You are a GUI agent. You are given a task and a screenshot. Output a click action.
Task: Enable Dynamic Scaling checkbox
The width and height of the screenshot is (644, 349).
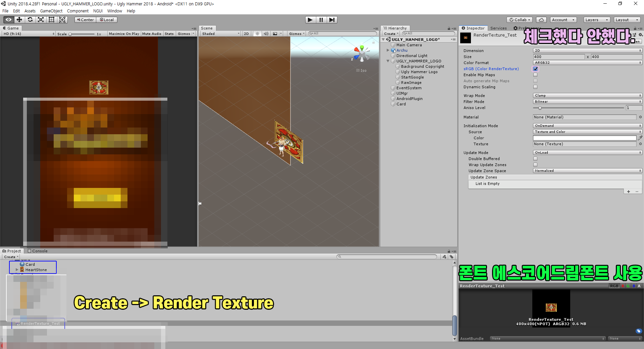(535, 87)
